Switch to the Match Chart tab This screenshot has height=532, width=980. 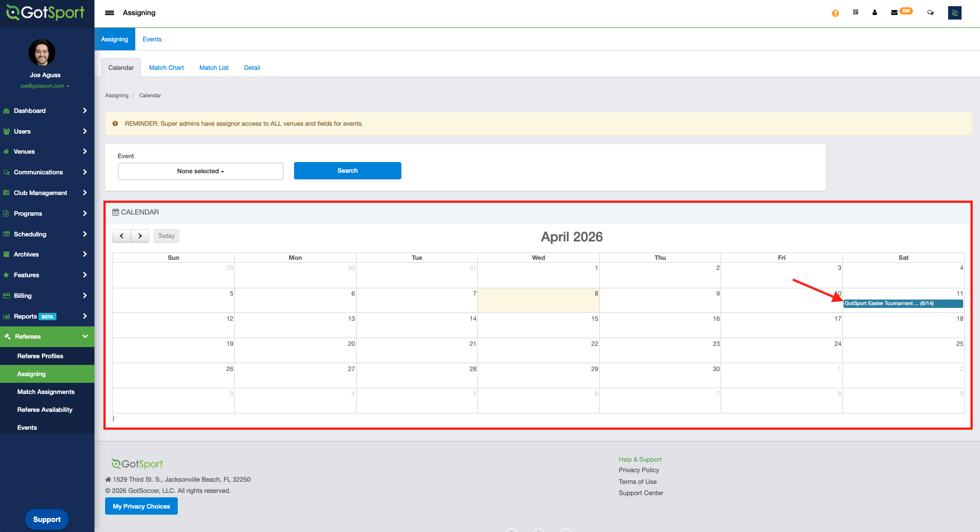pyautogui.click(x=166, y=68)
